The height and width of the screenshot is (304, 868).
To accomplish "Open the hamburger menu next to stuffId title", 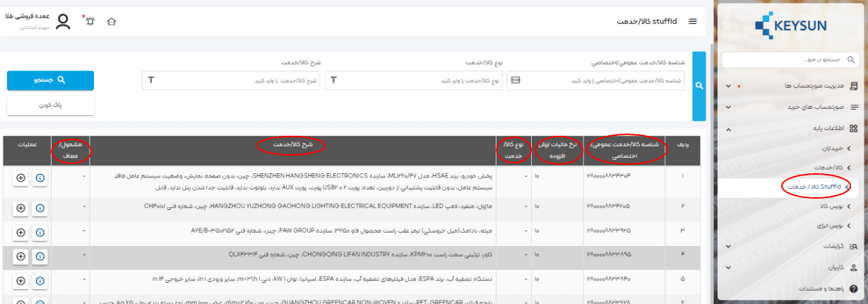I will [692, 21].
